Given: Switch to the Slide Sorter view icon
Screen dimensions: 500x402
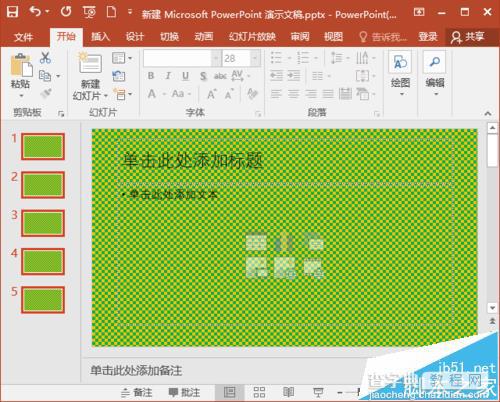Looking at the screenshot, I should pyautogui.click(x=259, y=392).
